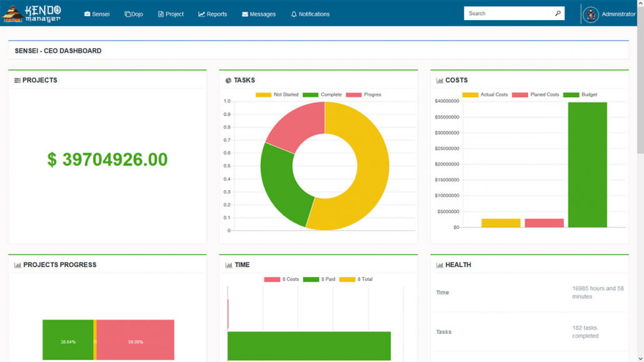644x362 pixels.
Task: Click the bar-chart icon on the COSTS panel
Action: (438, 80)
